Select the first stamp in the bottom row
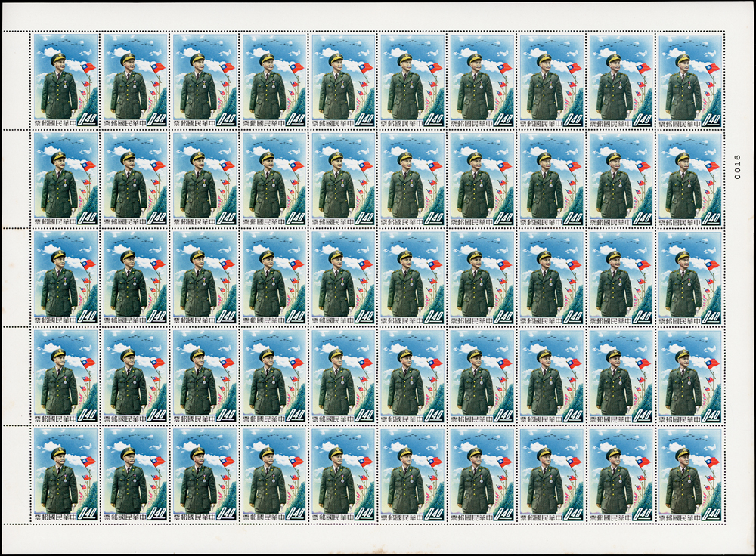Viewport: 756px width, 556px height. pos(65,475)
